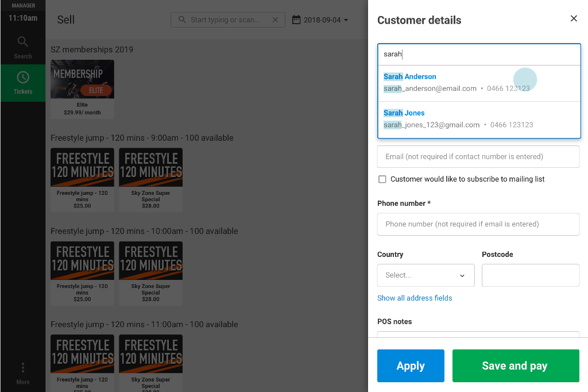Focus the Email input field

tap(478, 156)
